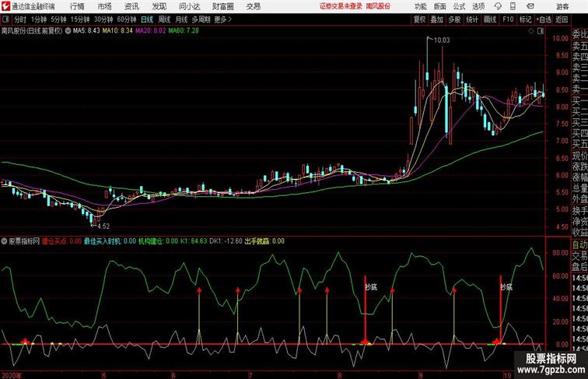Open the mail envelope icon
The image size is (588, 379).
tap(530, 6)
